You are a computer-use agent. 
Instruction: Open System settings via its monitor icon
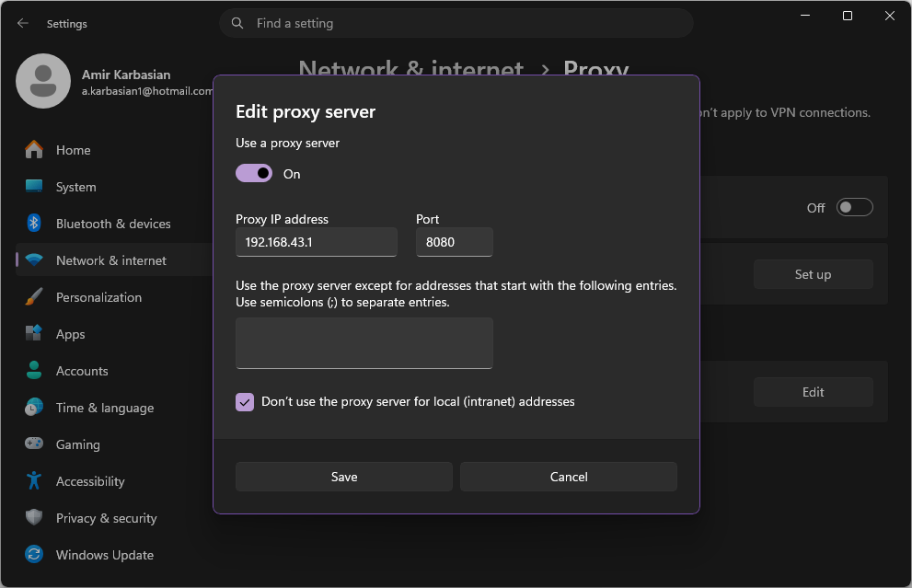click(34, 186)
